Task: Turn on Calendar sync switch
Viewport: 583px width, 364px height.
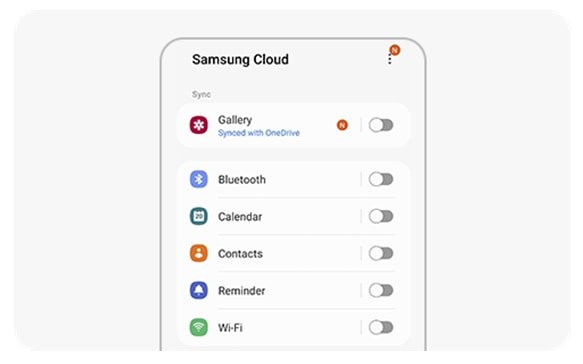Action: (381, 216)
